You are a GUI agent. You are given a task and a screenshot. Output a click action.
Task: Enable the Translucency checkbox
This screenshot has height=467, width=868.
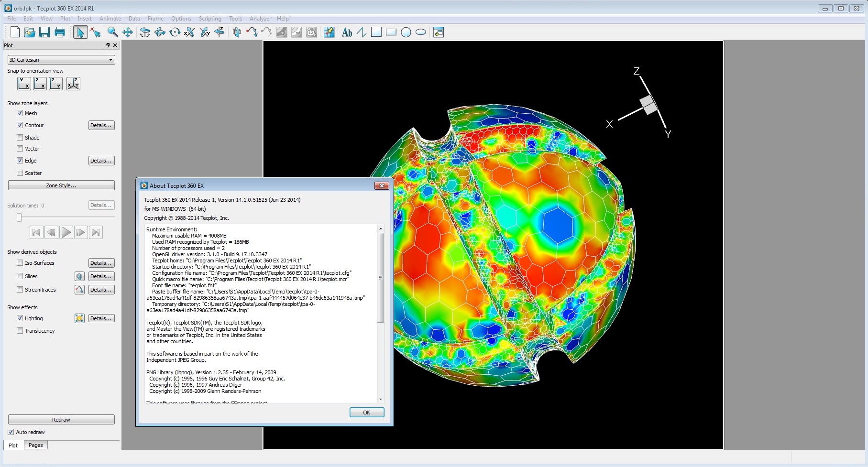tap(20, 331)
